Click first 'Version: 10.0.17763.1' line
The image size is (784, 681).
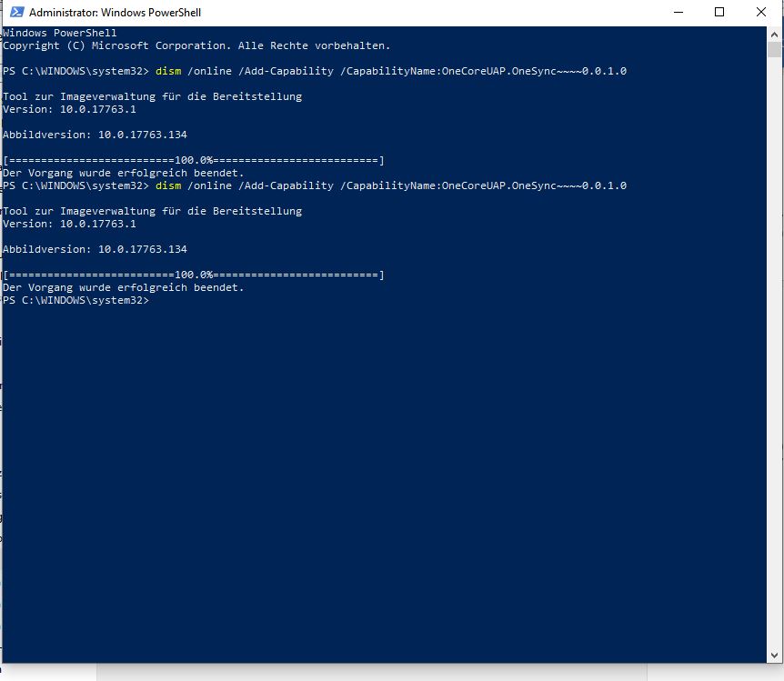coord(69,109)
